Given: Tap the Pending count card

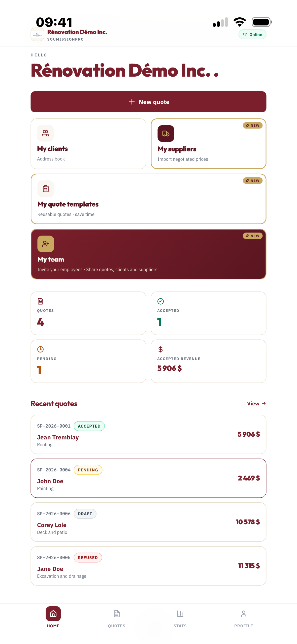Looking at the screenshot, I should 88,361.
